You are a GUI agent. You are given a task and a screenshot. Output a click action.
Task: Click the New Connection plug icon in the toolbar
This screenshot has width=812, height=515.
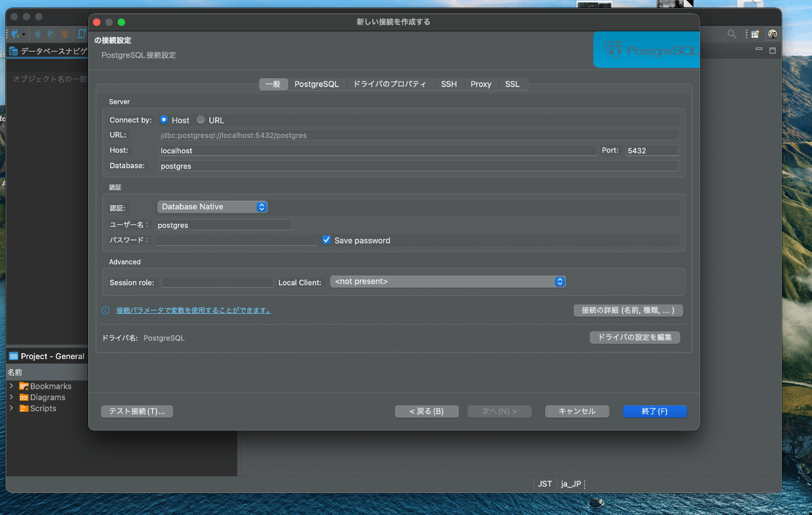tap(15, 34)
